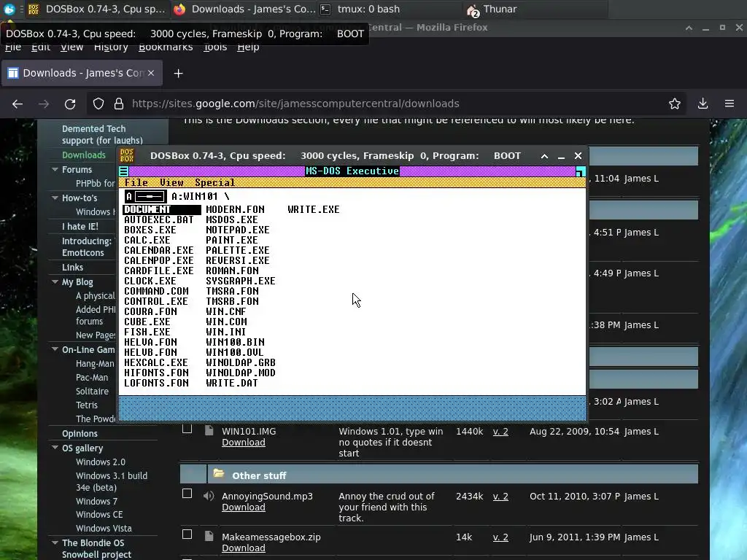Screen dimensions: 747x560
Task: Open the Firefox downloads panel icon
Action: pyautogui.click(x=703, y=104)
